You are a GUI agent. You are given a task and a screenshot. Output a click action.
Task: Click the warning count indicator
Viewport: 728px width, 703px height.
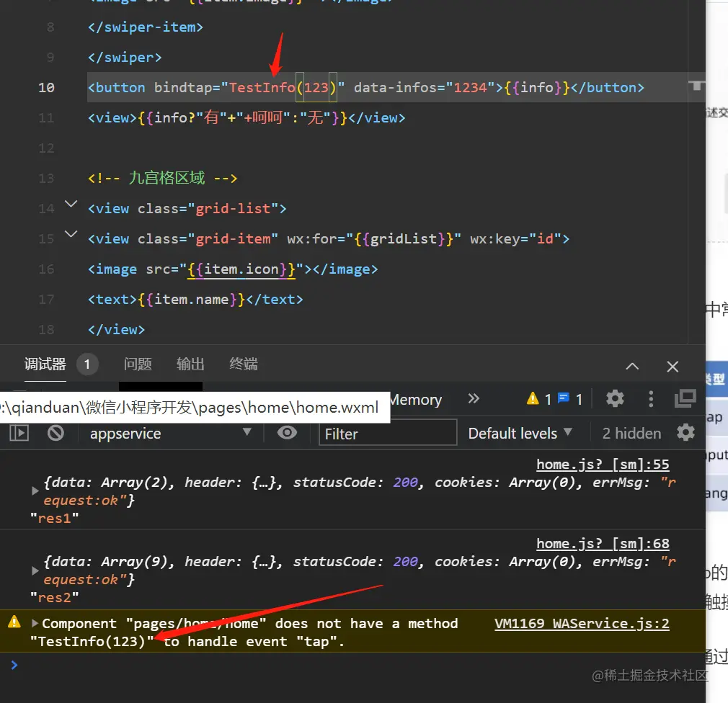pyautogui.click(x=538, y=398)
